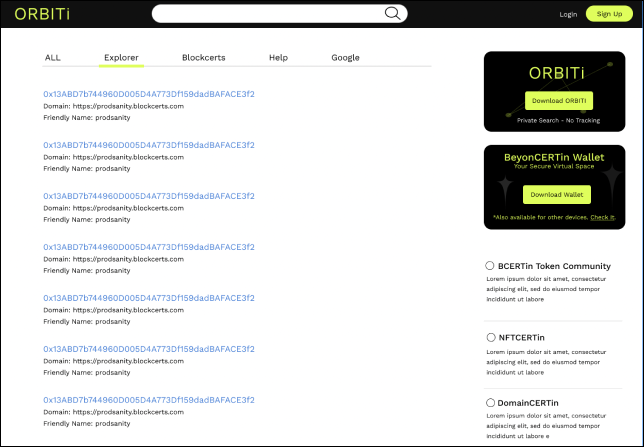Focus the search input field in header
The image size is (644, 447).
(265, 14)
